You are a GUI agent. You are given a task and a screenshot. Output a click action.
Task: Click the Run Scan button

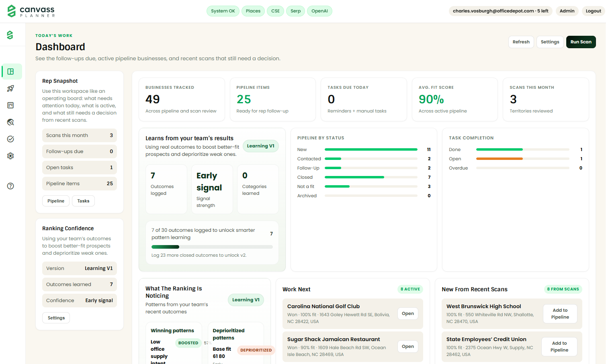(581, 42)
